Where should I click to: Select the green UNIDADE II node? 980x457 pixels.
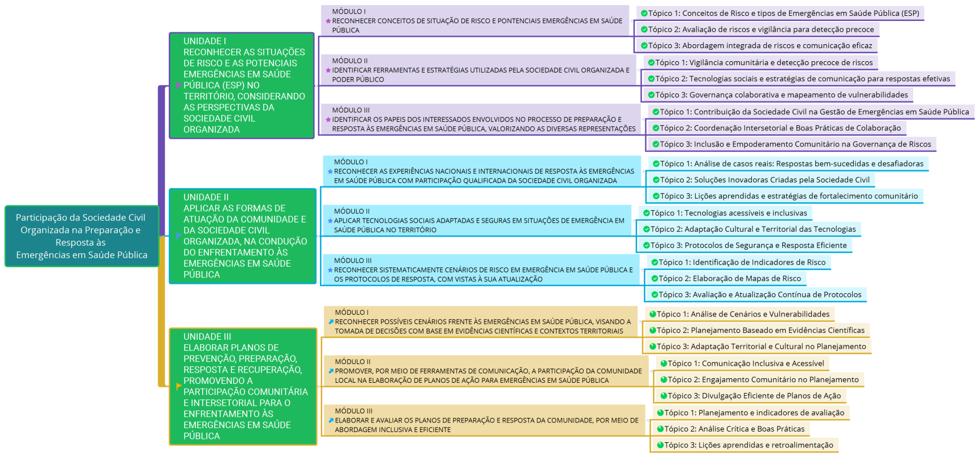[x=242, y=236]
